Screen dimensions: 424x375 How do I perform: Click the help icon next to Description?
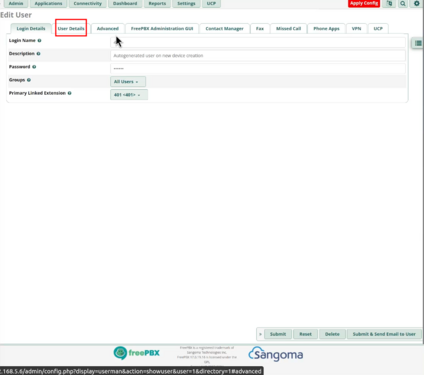tap(38, 54)
